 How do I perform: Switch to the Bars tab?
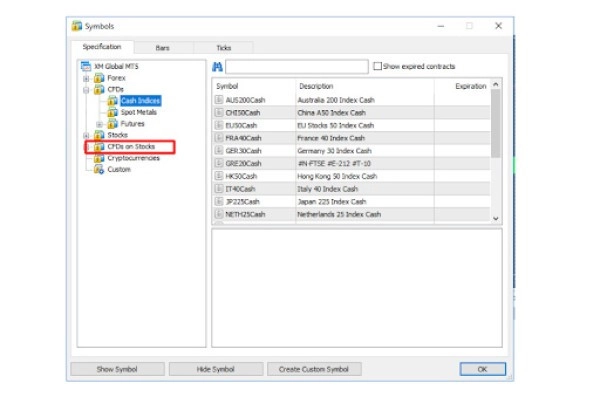pos(163,48)
